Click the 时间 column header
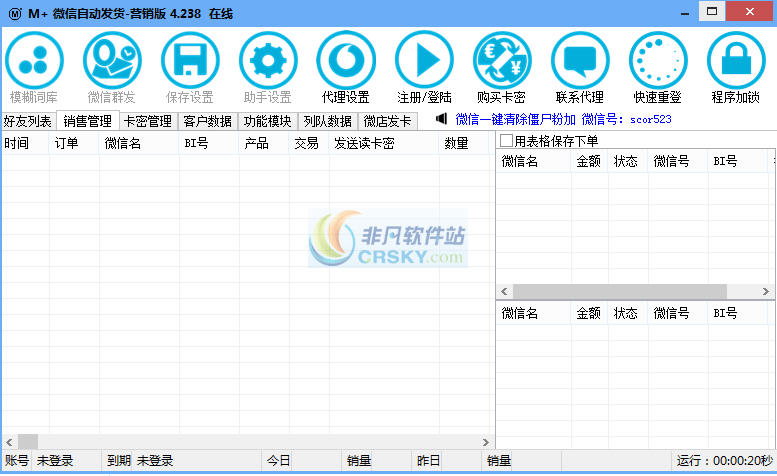Viewport: 777px width, 476px height. (25, 144)
